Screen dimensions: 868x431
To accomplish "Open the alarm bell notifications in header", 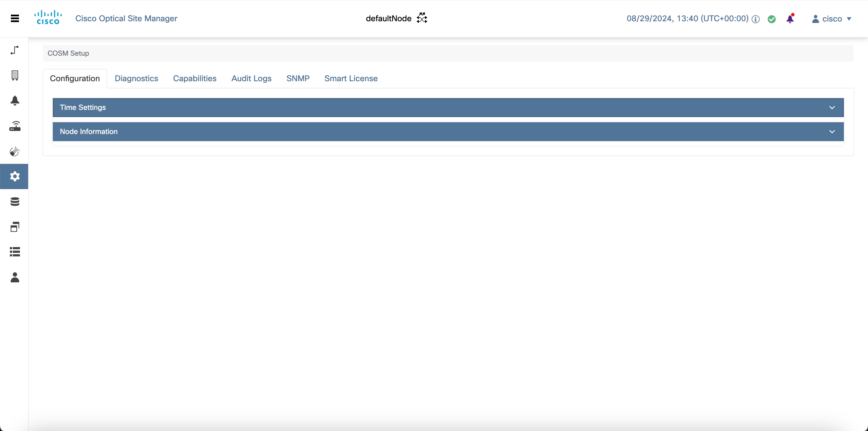I will (790, 19).
